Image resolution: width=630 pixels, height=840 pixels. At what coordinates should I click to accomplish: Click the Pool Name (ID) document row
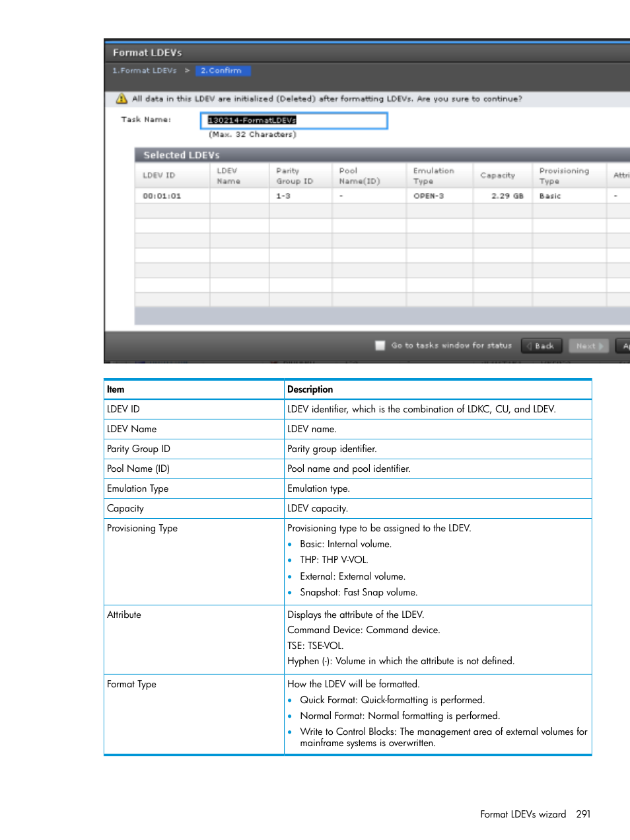tap(347, 469)
